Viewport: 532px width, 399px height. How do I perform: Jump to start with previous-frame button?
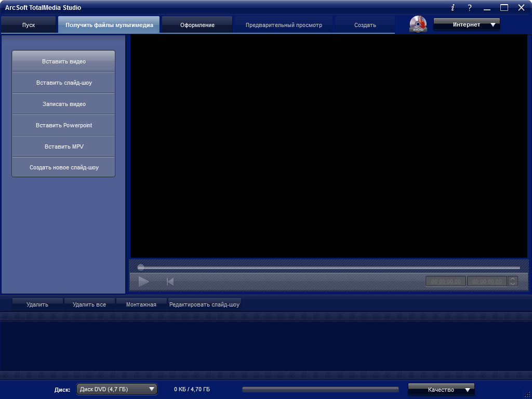click(x=170, y=282)
